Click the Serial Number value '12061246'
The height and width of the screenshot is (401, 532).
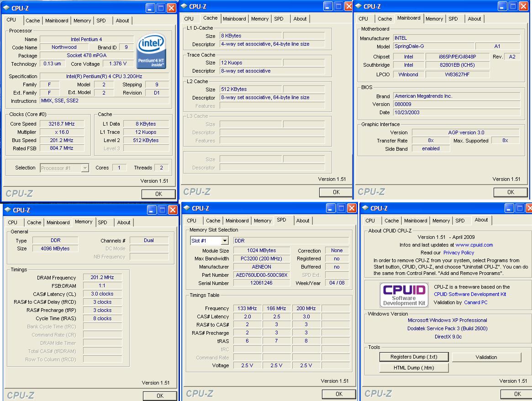[x=262, y=283]
